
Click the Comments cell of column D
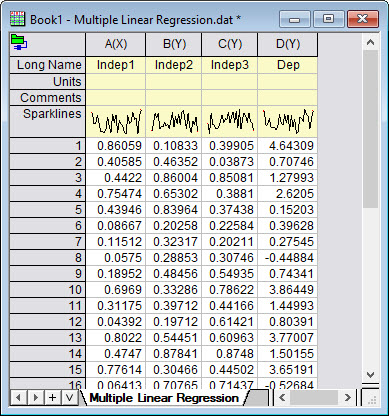(288, 98)
